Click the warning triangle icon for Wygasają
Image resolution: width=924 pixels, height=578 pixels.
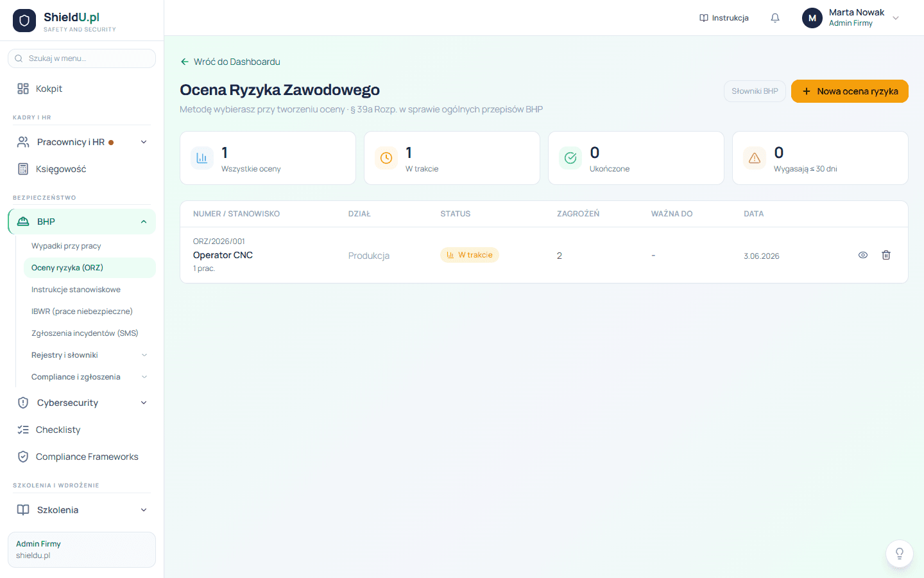(755, 158)
